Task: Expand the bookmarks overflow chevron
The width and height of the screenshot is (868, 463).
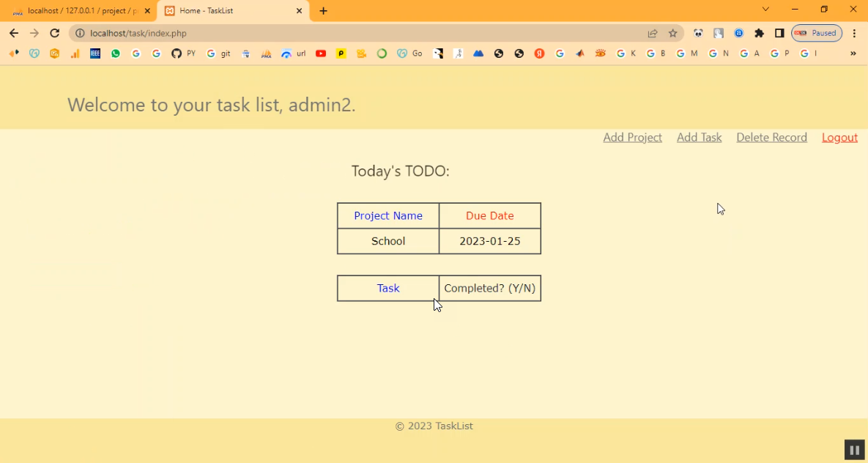Action: tap(853, 53)
